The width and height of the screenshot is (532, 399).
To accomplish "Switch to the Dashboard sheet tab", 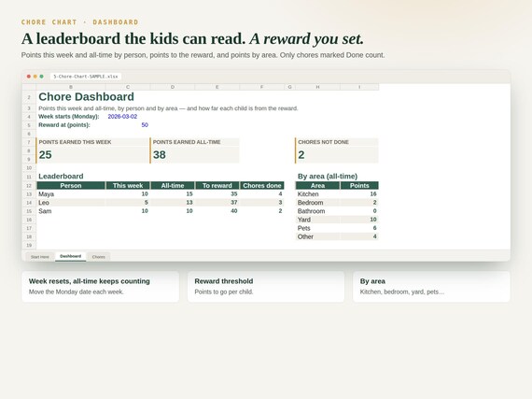I will coord(71,256).
